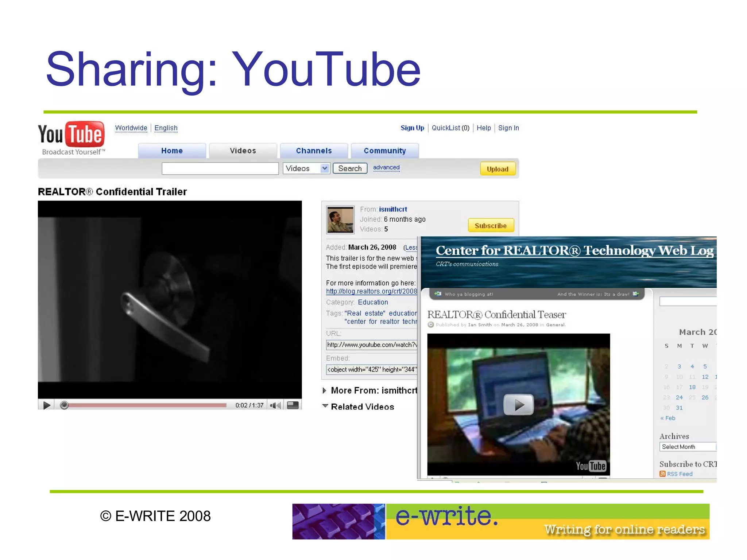
Task: Click the YouTube search input field
Action: pyautogui.click(x=220, y=168)
